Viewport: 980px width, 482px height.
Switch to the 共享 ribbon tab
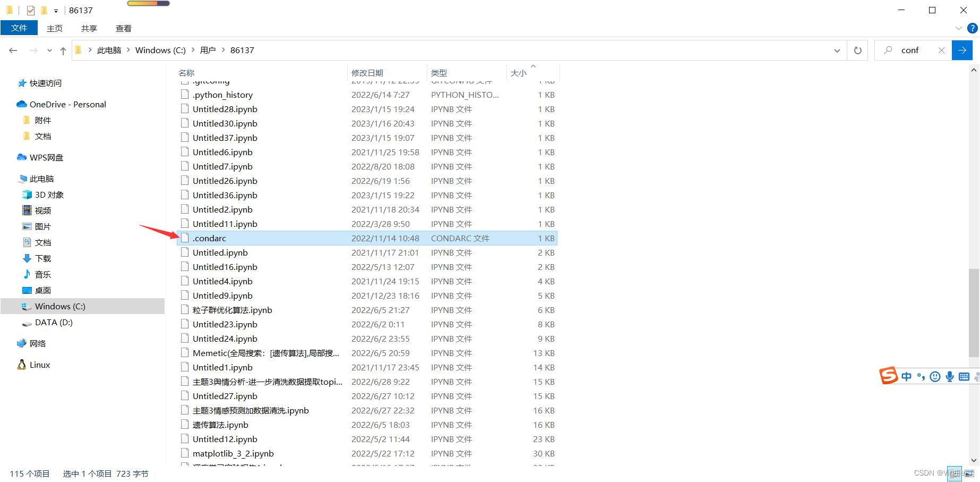coord(89,28)
